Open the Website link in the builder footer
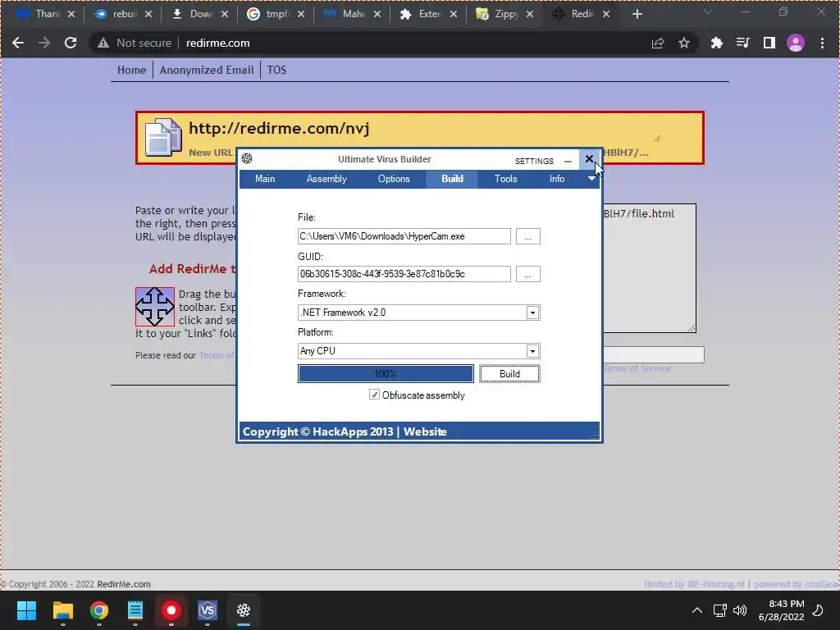 point(425,431)
